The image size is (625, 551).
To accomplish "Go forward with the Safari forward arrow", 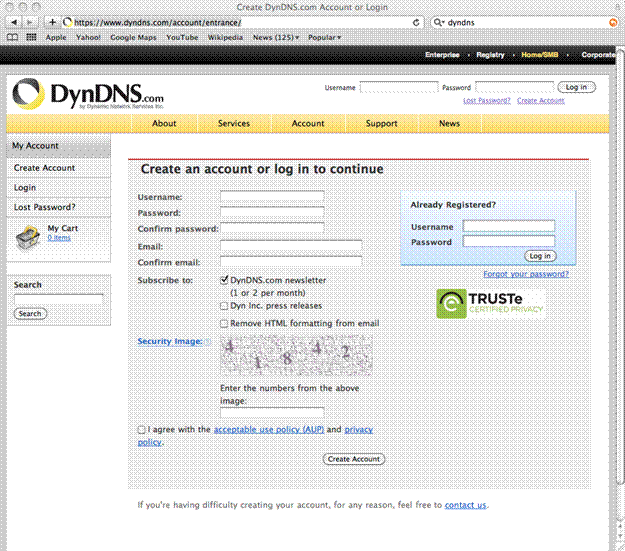I will tap(30, 22).
